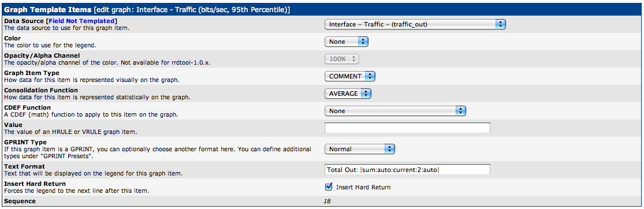Click the Data Source dropdown arrow
This screenshot has width=644, height=209.
pyautogui.click(x=500, y=25)
